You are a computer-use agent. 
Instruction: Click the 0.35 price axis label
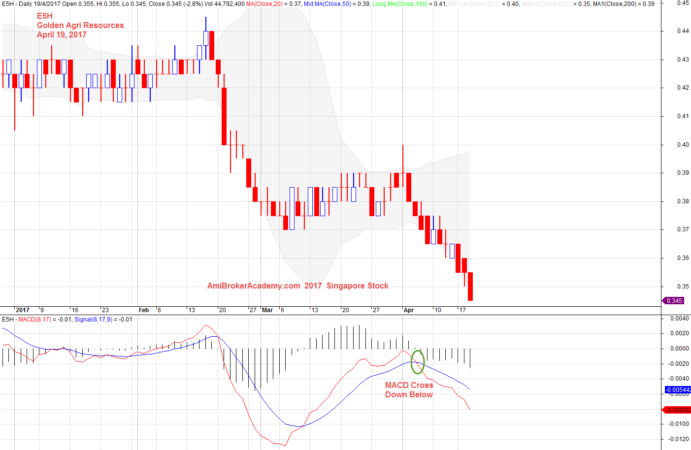pyautogui.click(x=683, y=286)
